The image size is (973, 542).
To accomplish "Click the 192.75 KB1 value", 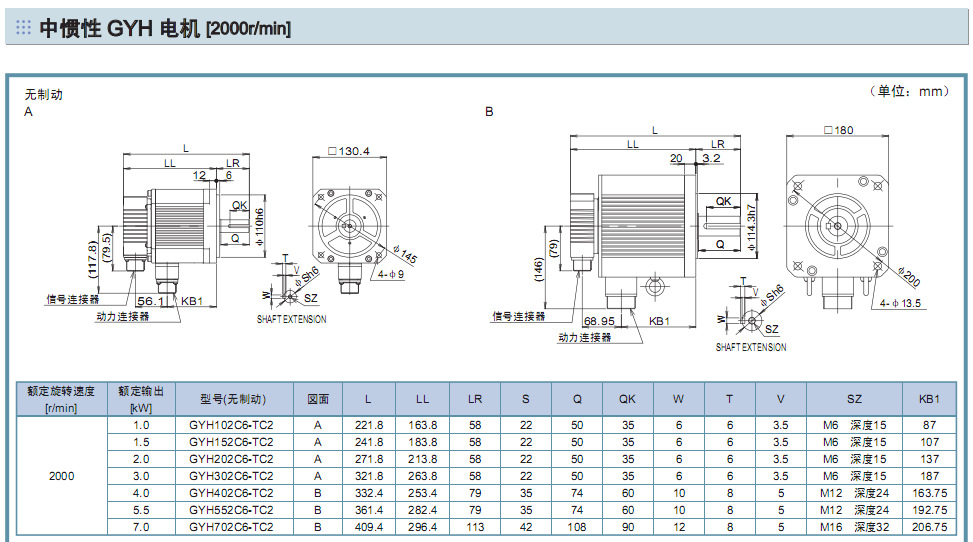I will click(x=929, y=510).
